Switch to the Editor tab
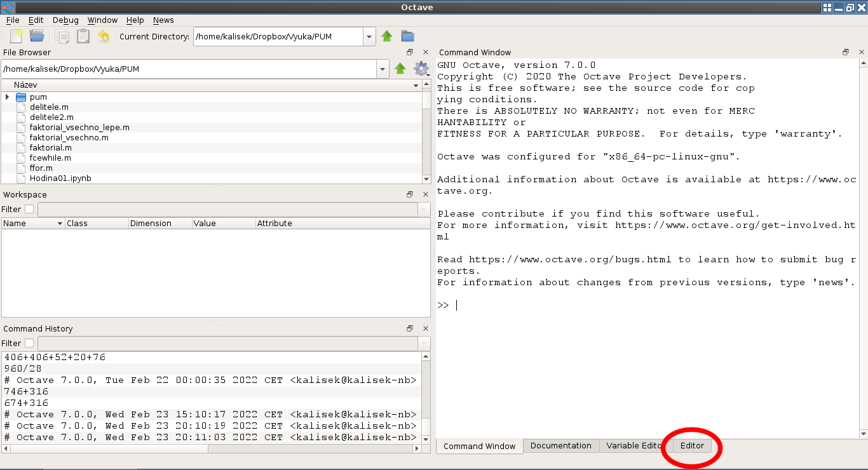 coord(692,446)
